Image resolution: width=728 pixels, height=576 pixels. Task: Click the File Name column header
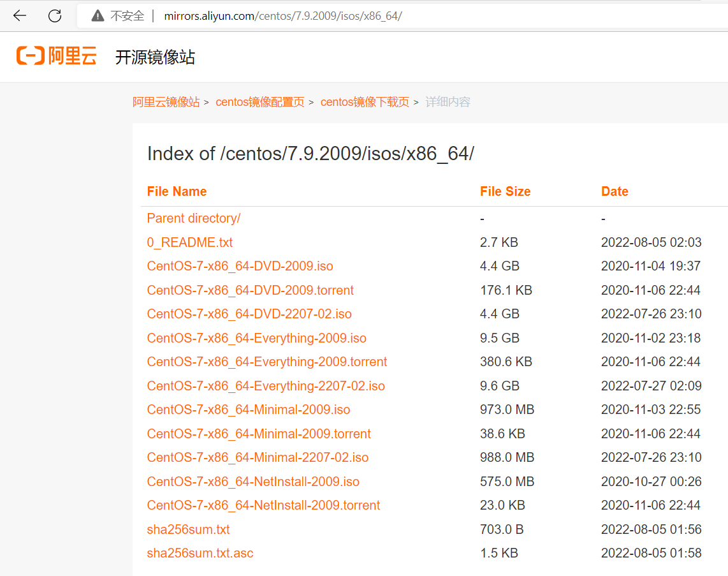coord(177,191)
